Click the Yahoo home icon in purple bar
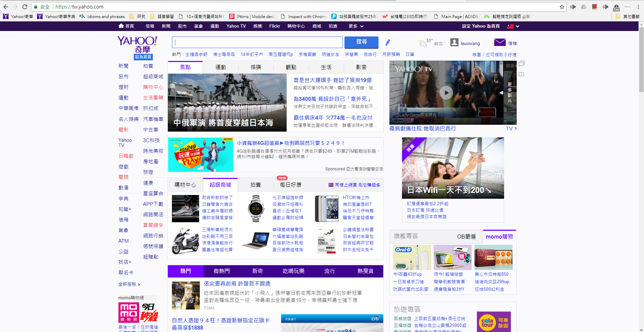 [121, 26]
